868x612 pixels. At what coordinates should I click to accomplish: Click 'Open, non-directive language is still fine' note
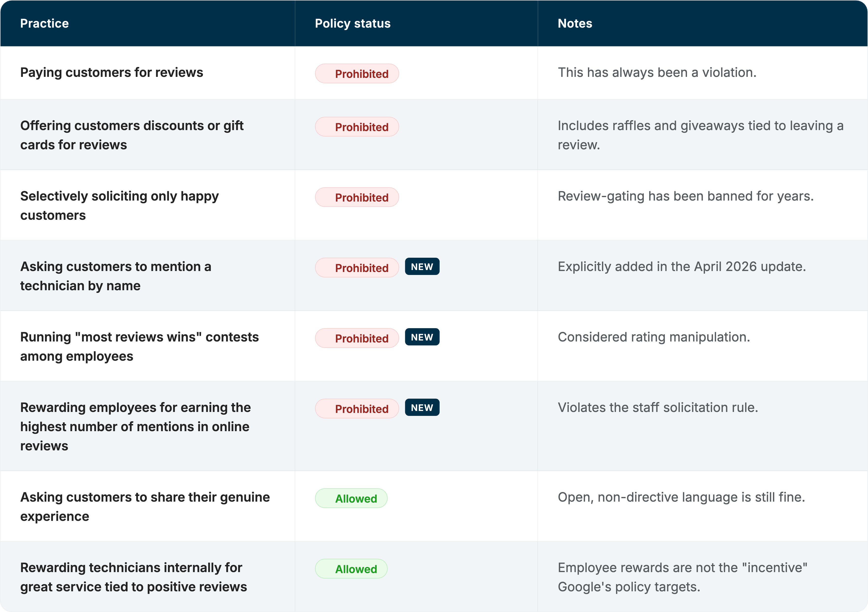[681, 497]
